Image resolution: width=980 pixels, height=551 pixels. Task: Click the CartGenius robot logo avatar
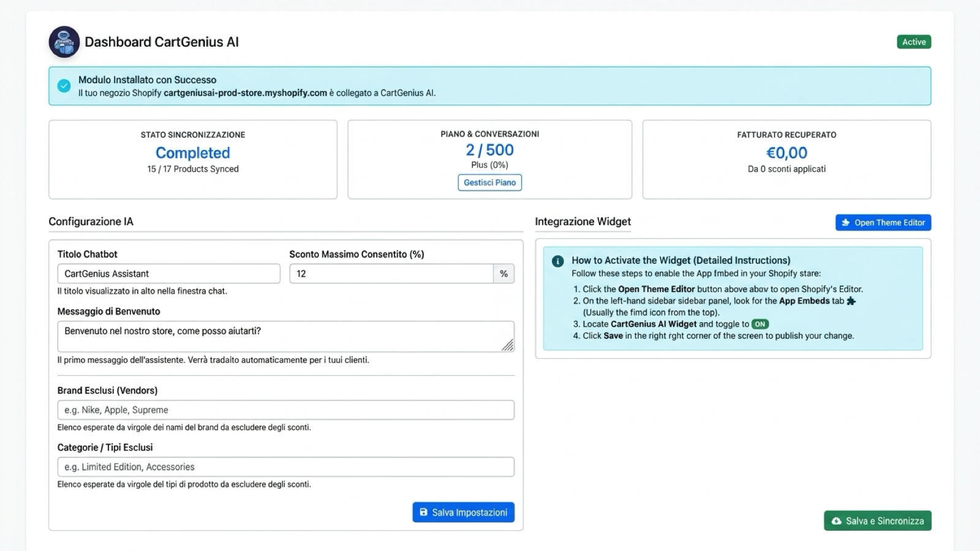pos(64,42)
